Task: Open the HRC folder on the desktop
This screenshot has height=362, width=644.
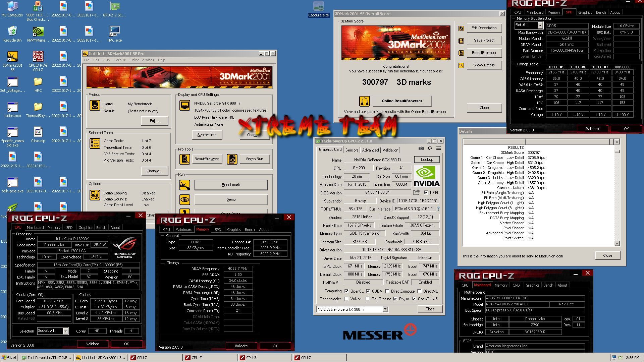Action: click(38, 84)
